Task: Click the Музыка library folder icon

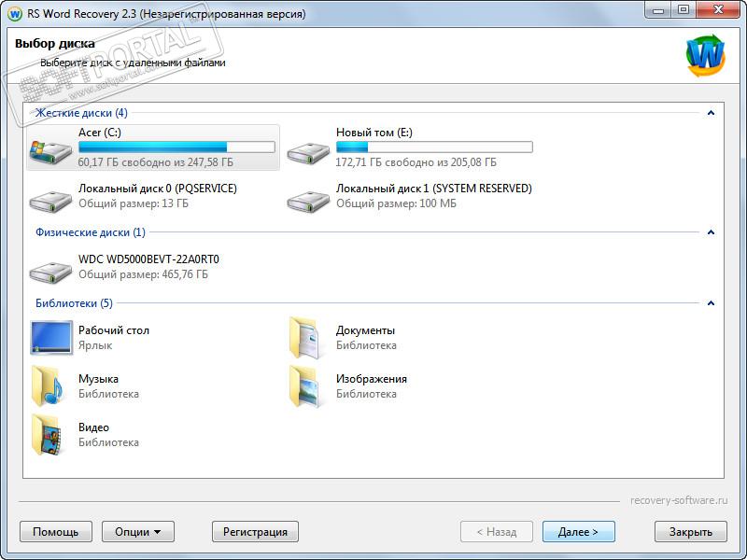Action: (x=47, y=386)
